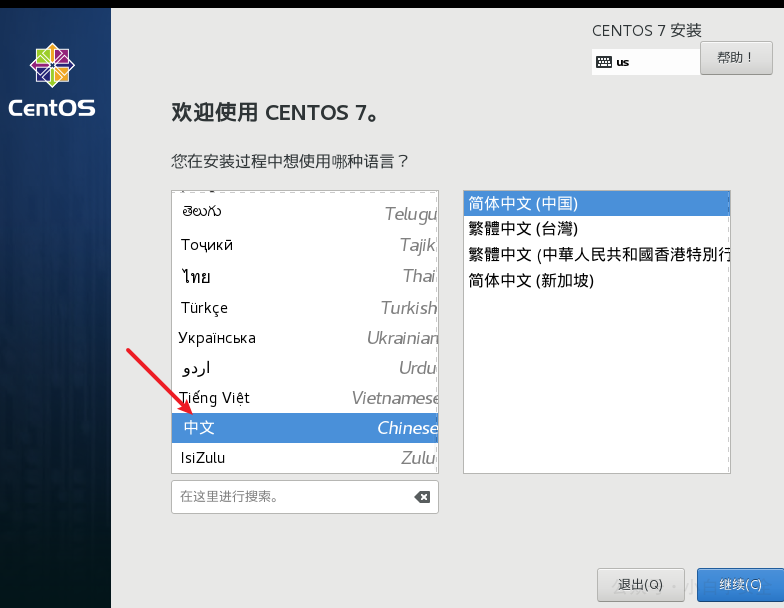The image size is (784, 608).
Task: Select Urdu language row
Action: 304,368
